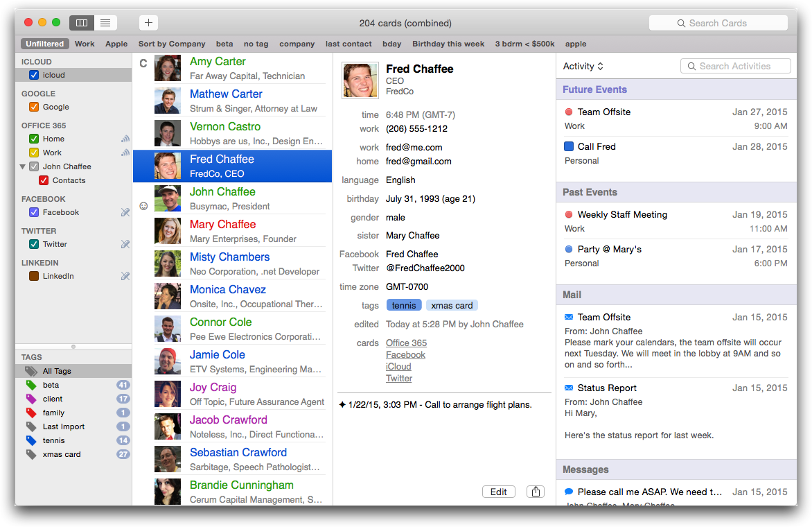Click the Edit button
Image resolution: width=812 pixels, height=527 pixels.
[x=499, y=492]
